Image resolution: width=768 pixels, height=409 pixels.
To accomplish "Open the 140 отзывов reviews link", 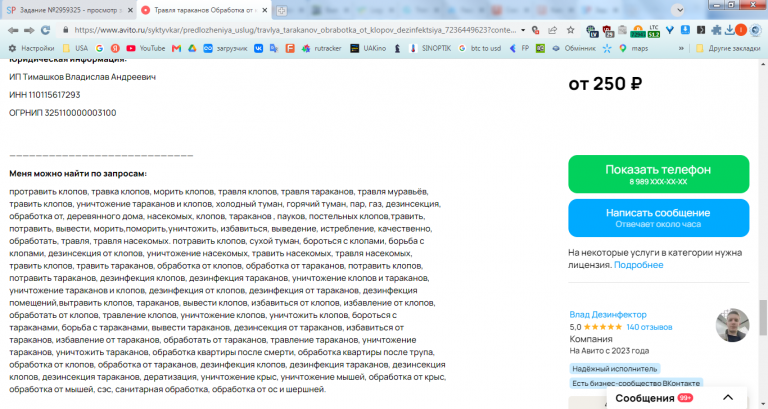I will coord(649,327).
